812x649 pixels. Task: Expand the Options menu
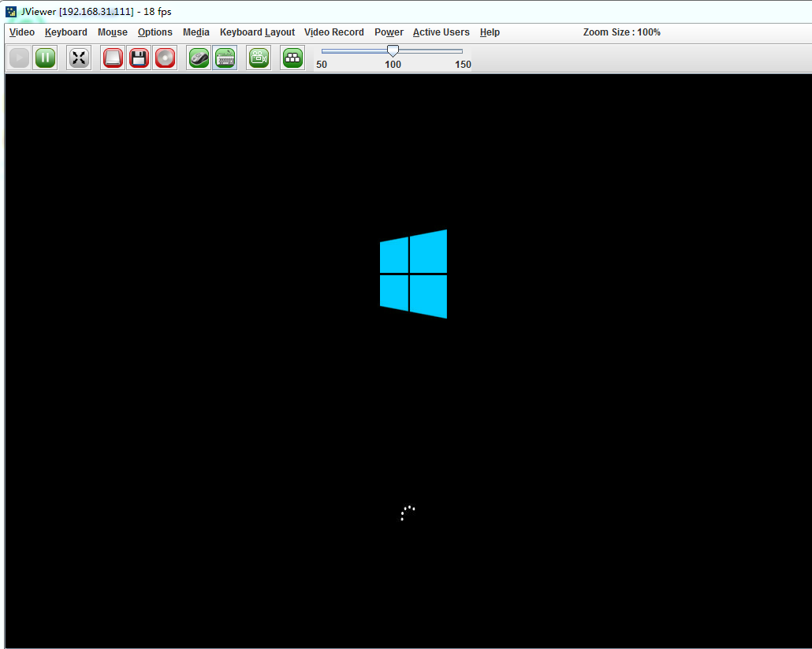(155, 32)
